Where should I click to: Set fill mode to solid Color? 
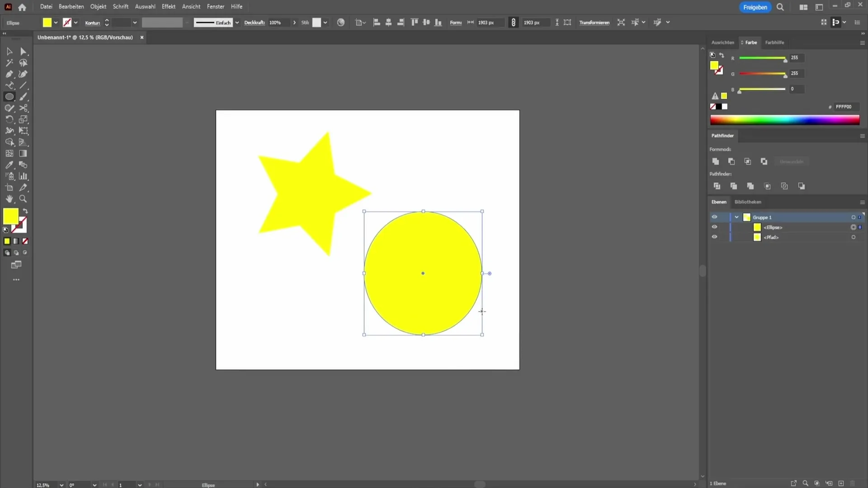(7, 241)
